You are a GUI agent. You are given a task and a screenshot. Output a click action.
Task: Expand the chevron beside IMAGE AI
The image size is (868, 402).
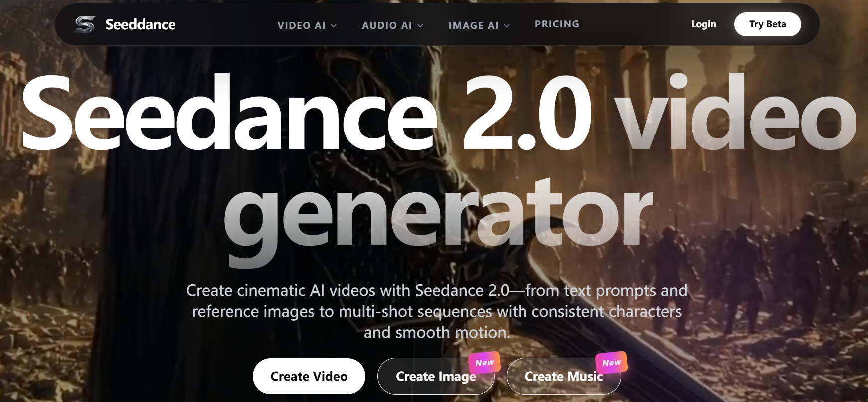click(x=507, y=26)
